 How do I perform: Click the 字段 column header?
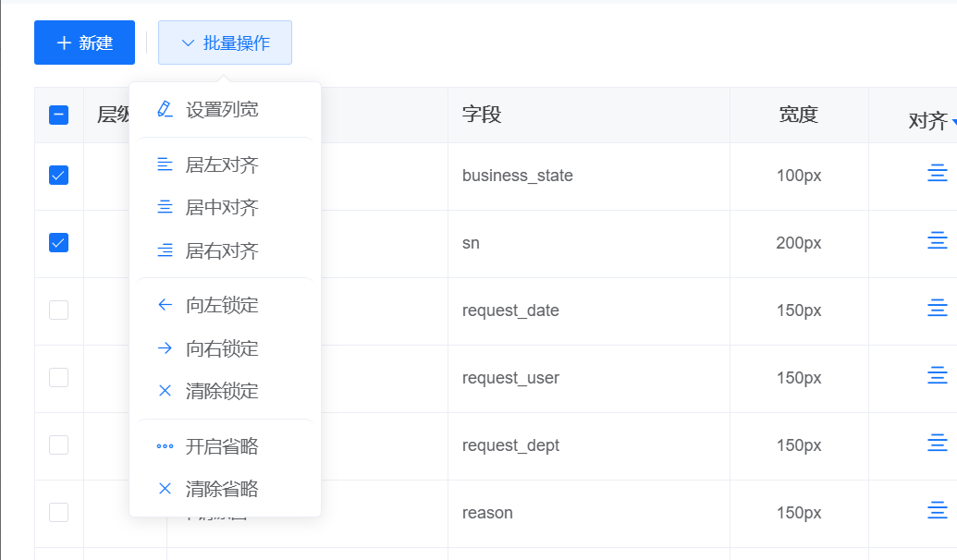[482, 115]
